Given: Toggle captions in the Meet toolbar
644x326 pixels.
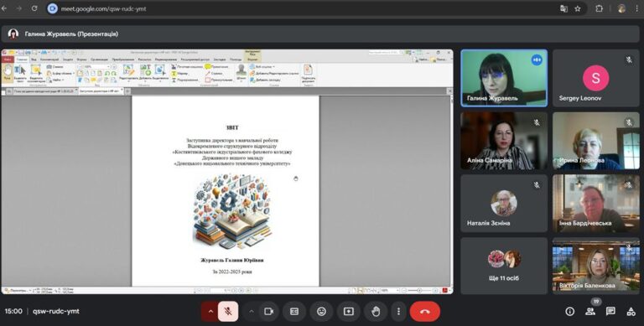Looking at the screenshot, I should [294, 311].
